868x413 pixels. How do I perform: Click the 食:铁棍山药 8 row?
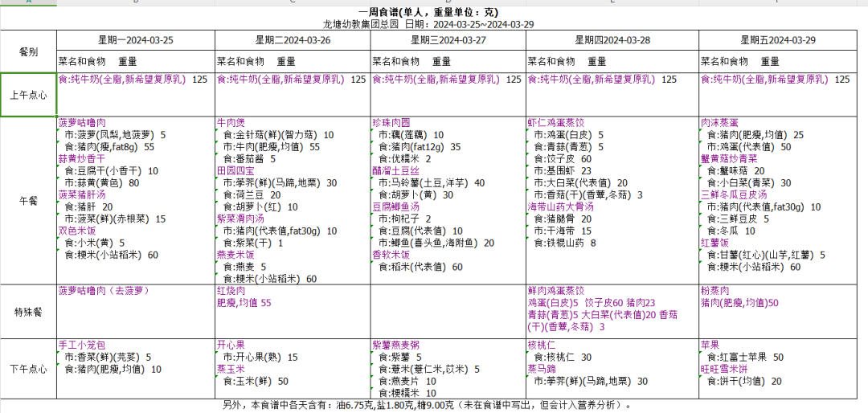(565, 243)
